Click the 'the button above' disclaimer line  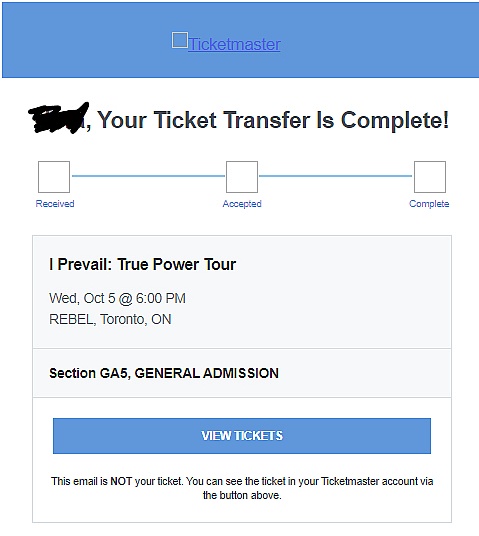(242, 495)
